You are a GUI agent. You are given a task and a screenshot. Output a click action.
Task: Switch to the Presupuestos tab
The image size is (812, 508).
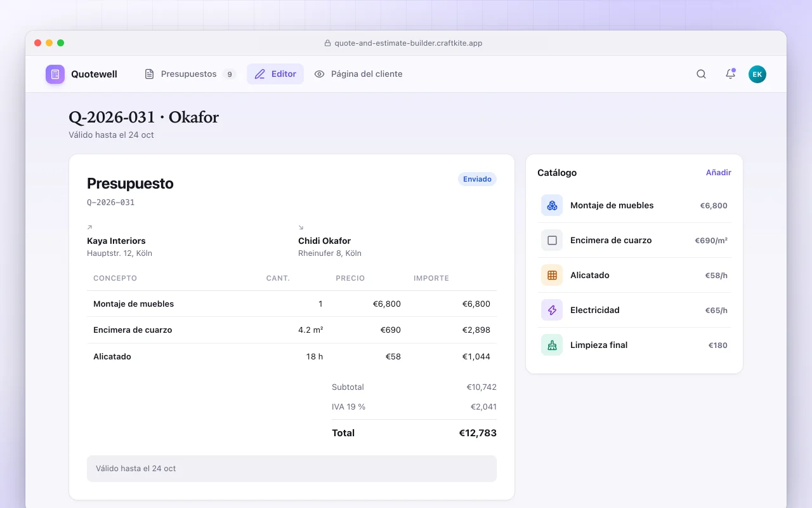(190, 74)
